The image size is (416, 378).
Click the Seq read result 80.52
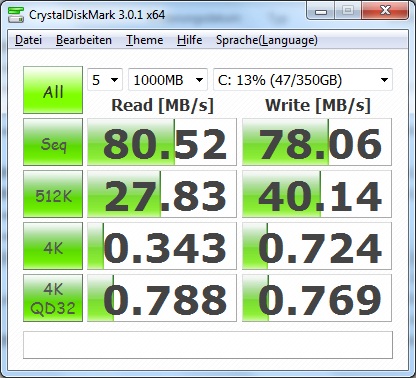point(162,142)
